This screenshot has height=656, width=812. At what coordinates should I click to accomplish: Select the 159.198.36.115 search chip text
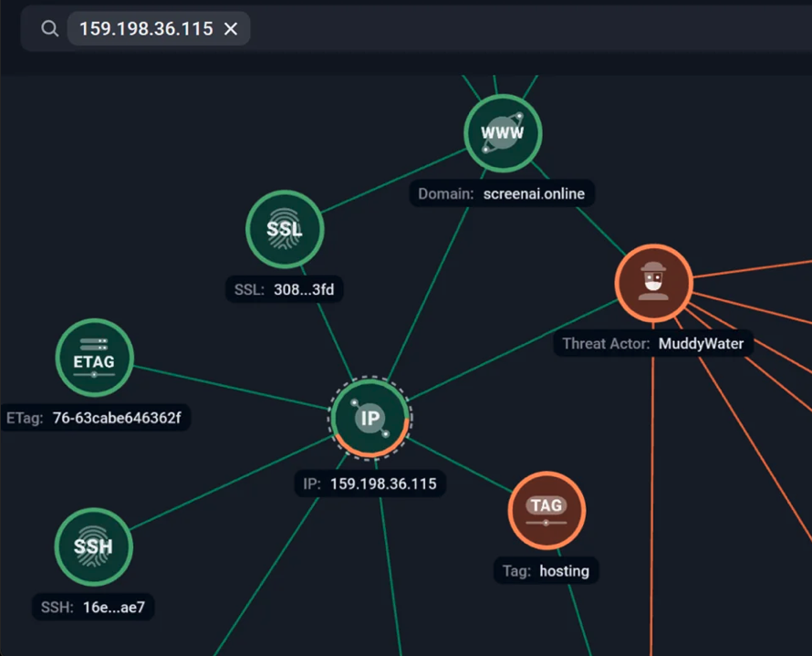(146, 29)
